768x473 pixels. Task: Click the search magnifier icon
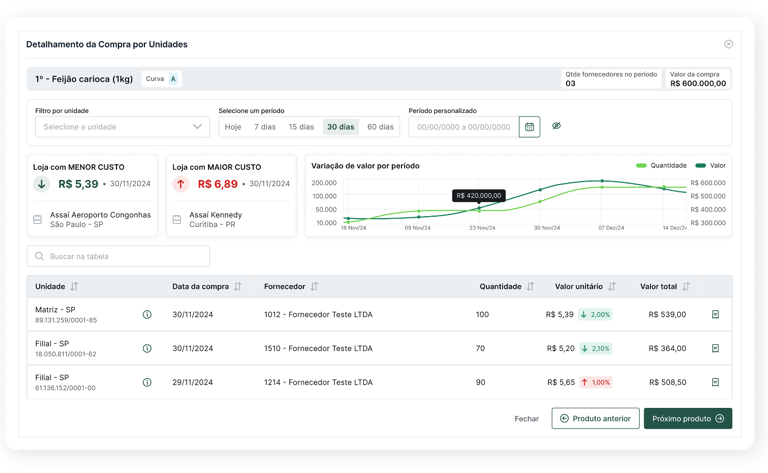39,256
